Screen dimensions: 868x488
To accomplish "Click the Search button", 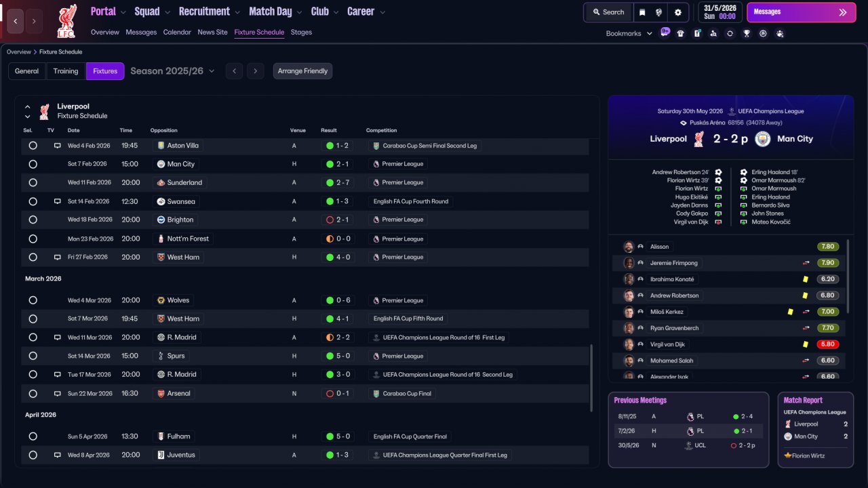I will tap(608, 12).
